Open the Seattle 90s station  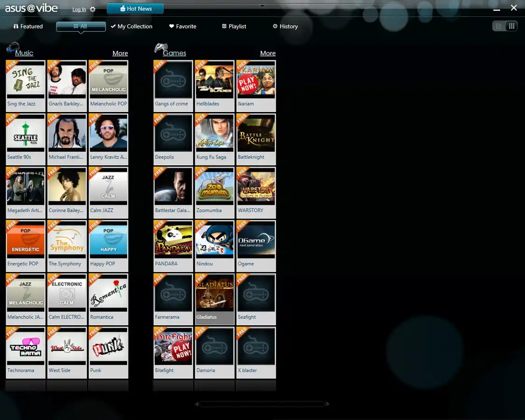point(26,139)
